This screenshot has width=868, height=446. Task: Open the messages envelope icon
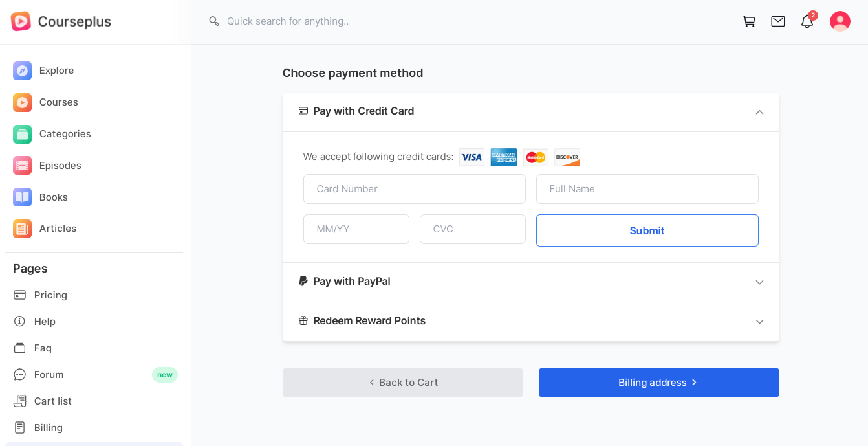(x=778, y=21)
